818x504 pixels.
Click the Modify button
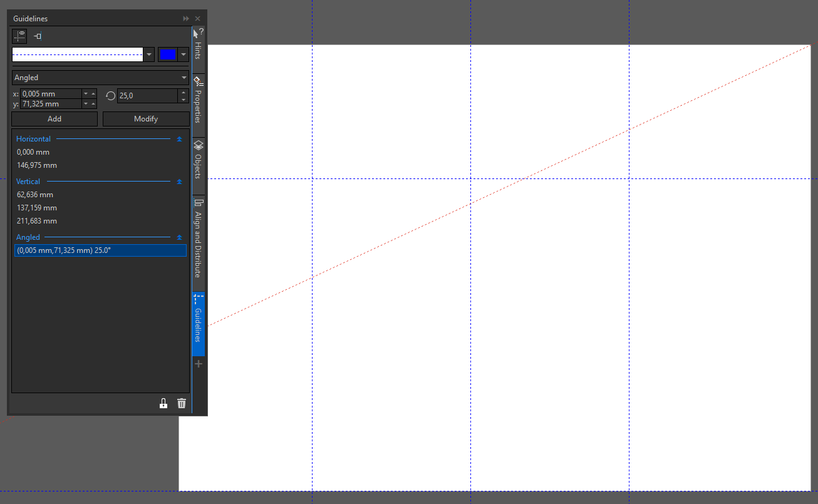146,119
